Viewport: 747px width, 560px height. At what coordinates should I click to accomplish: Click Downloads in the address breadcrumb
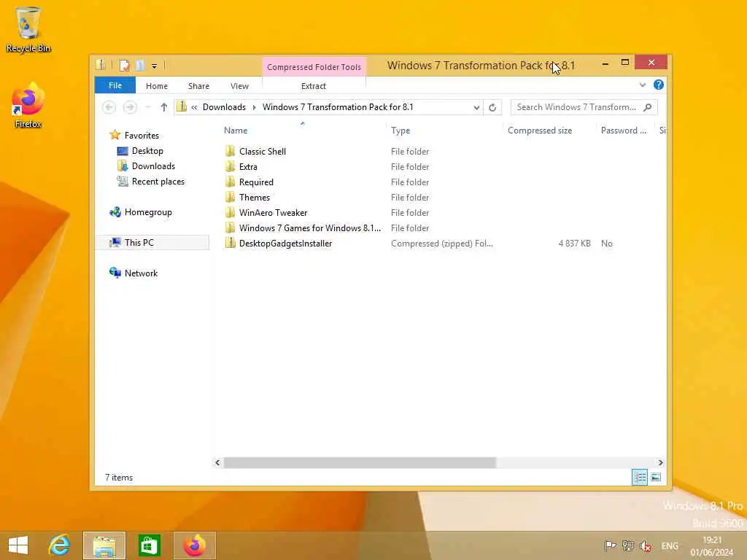[x=224, y=107]
